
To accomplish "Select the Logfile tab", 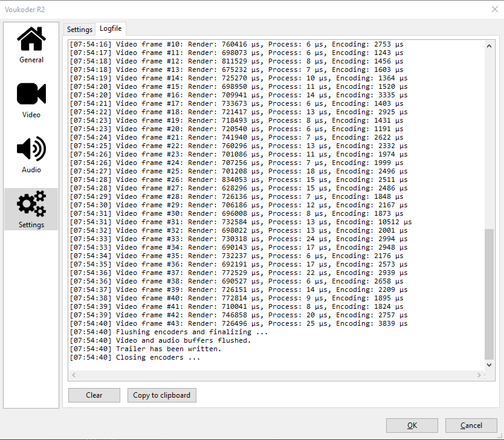I will (x=111, y=29).
